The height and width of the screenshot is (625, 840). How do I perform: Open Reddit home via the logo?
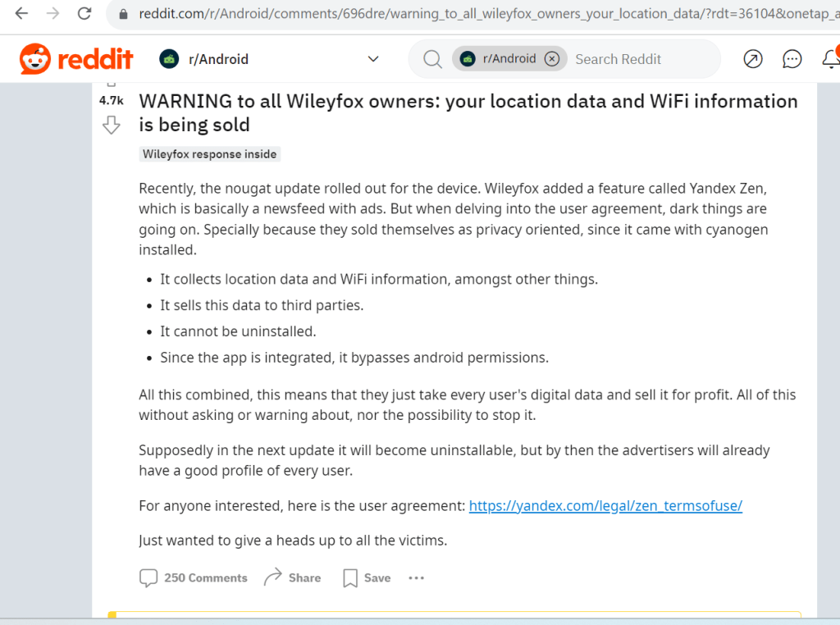76,59
